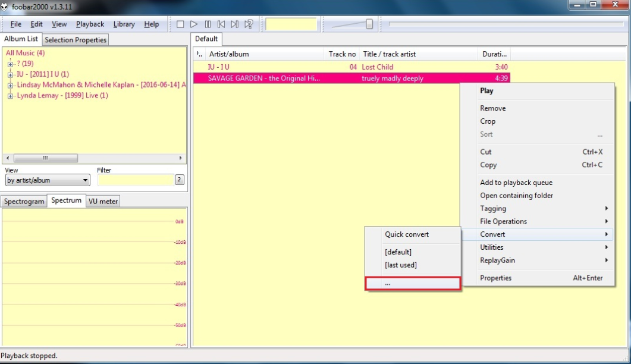Expand the Lynda Lemay Live tree node
The image size is (631, 364).
pyautogui.click(x=10, y=96)
